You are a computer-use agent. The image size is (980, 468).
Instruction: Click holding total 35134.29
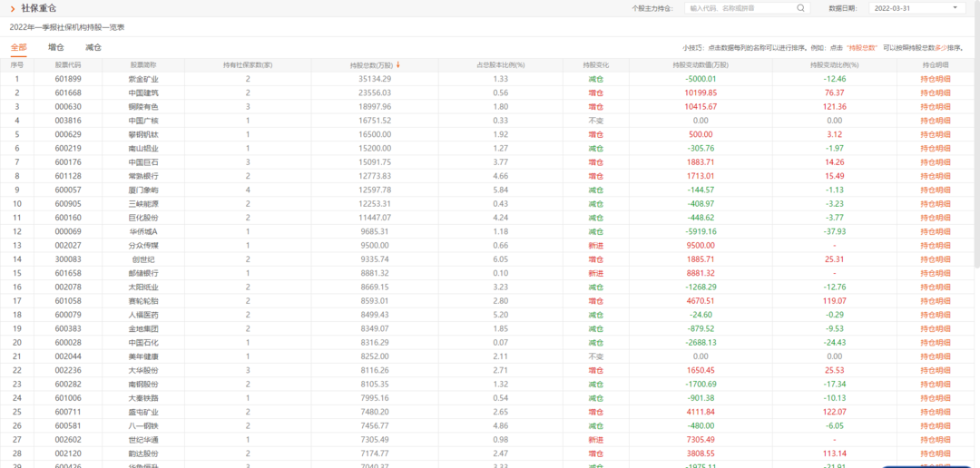(375, 79)
